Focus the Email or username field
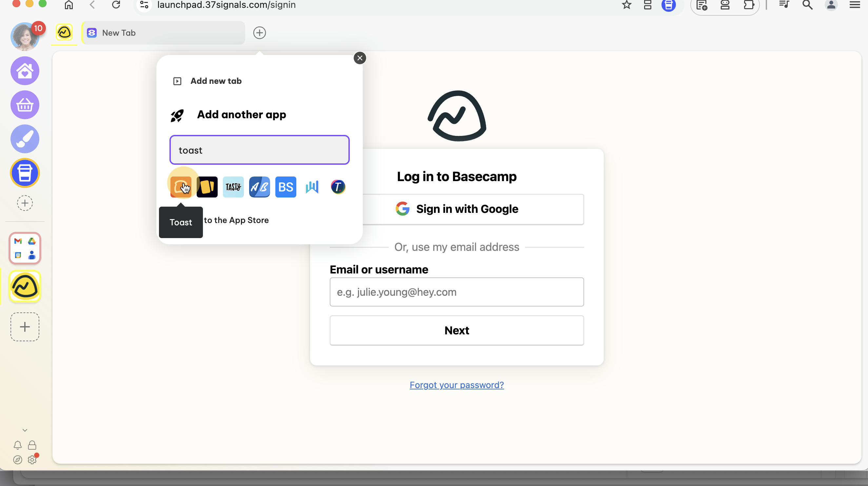Viewport: 868px width, 486px height. (x=457, y=292)
